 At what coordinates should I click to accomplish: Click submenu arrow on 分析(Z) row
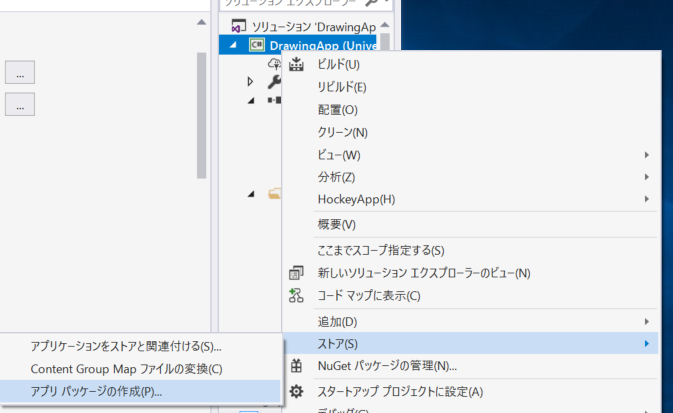pyautogui.click(x=646, y=177)
